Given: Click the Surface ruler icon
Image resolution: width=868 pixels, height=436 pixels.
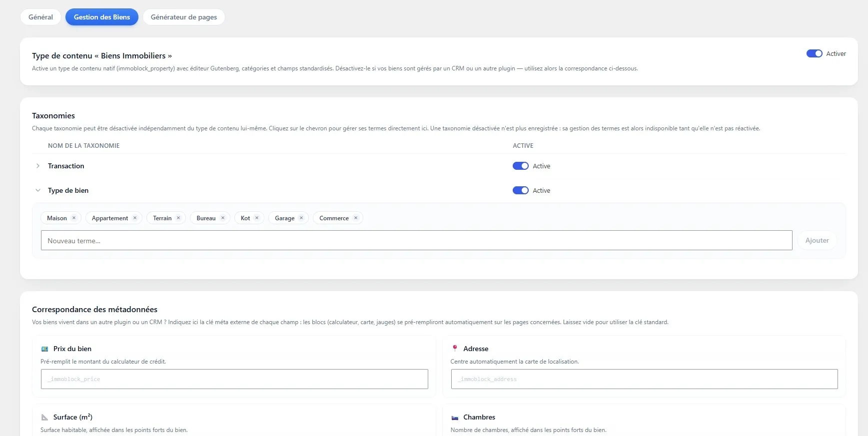Looking at the screenshot, I should click(x=44, y=417).
